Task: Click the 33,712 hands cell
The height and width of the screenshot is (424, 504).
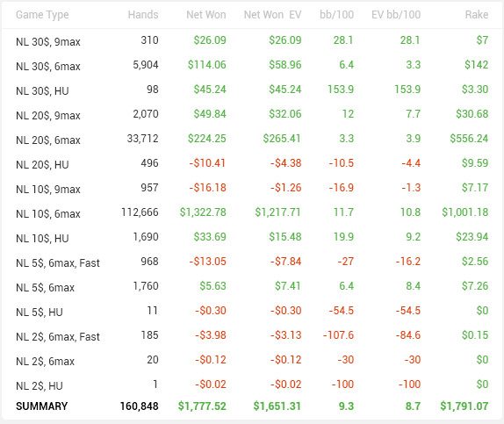Action: coord(143,139)
